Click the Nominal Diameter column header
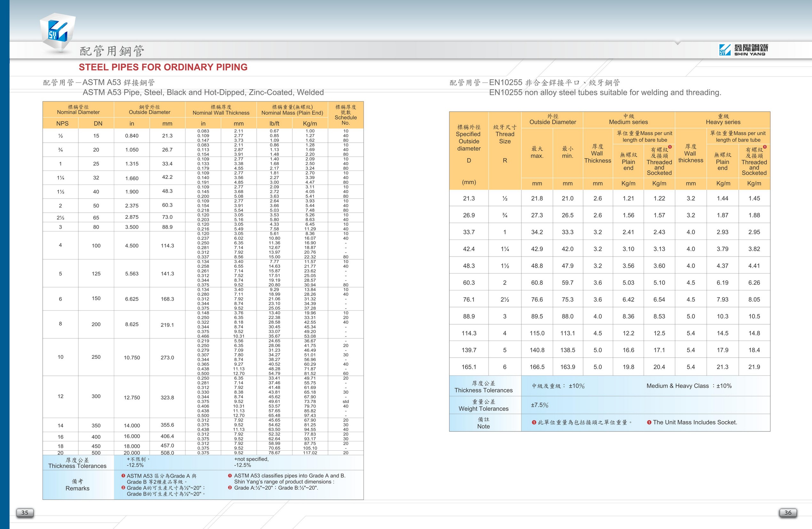This screenshot has height=529, width=812. pos(78,110)
